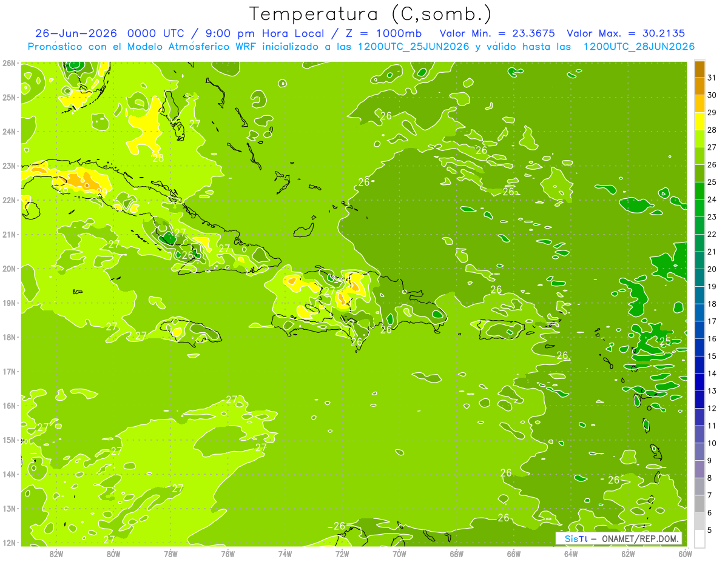Viewport: 728px width, 562px height.
Task: Click the '76W' longitude axis label
Action: point(227,554)
